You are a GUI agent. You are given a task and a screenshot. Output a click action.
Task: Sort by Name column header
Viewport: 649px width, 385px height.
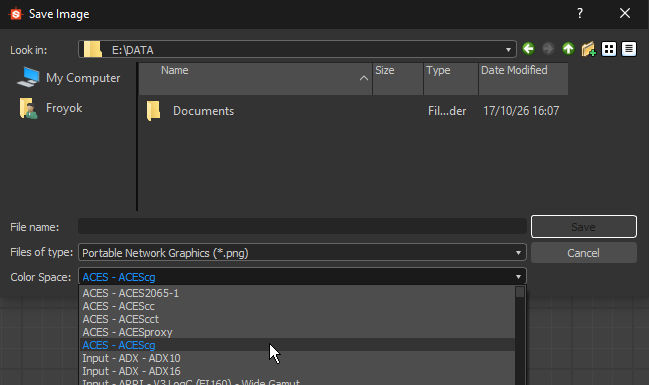[x=255, y=79]
